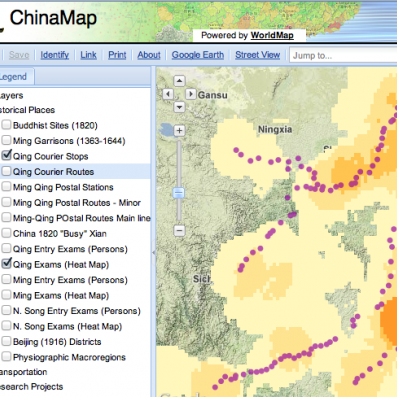Check the Ming Exams (Heat Map) layer
Screen dimensions: 397x397
click(x=6, y=295)
